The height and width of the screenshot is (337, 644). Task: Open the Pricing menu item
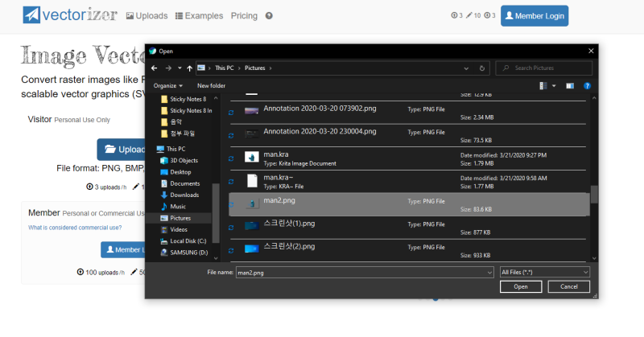(x=244, y=15)
